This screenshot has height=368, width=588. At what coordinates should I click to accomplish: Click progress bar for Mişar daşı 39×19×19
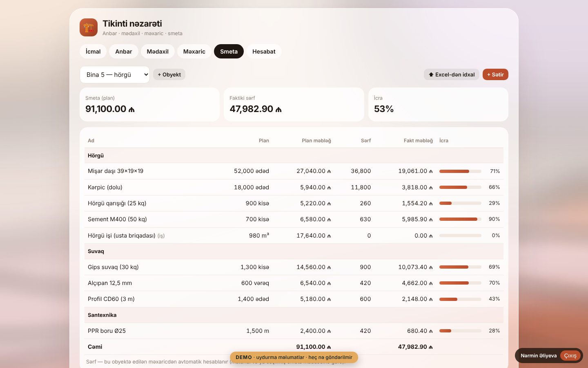coord(460,171)
